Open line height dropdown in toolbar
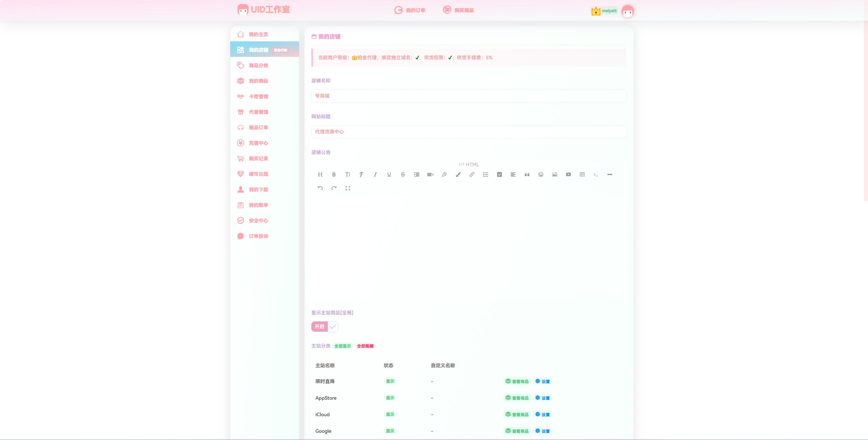868x440 pixels. [x=430, y=174]
